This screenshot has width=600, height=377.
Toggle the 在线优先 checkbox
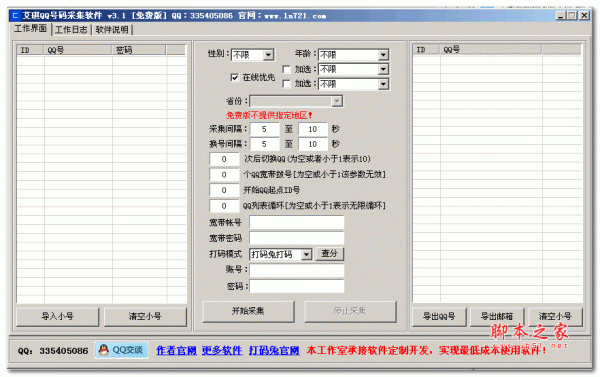click(235, 77)
